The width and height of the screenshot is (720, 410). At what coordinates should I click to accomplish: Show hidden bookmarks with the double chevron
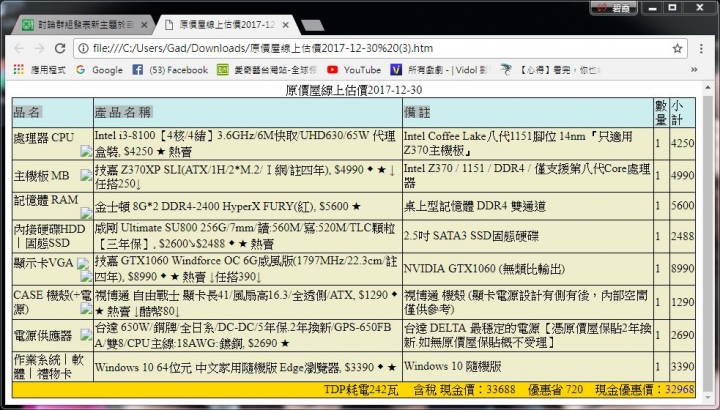click(x=694, y=70)
